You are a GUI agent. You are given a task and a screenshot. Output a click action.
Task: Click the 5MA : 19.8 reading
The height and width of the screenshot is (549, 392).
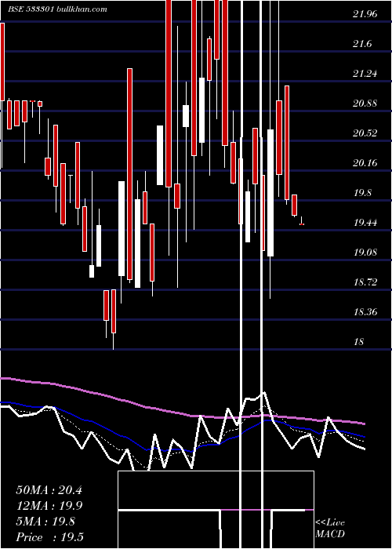click(45, 522)
